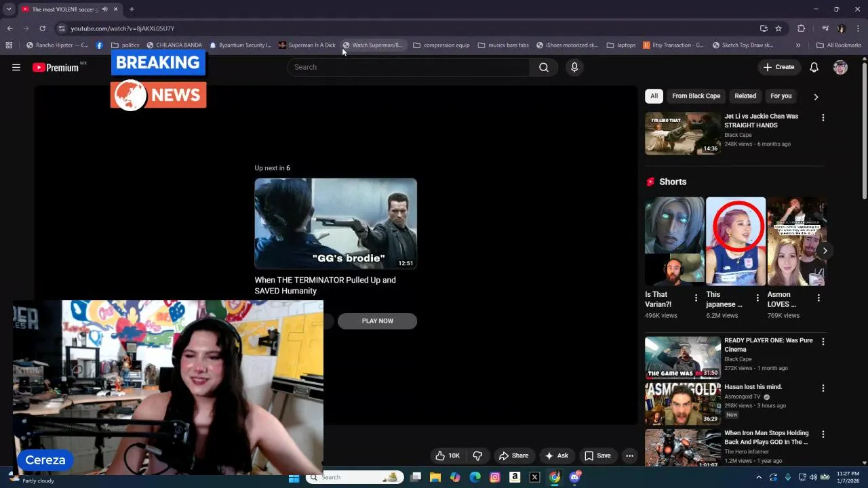Open more actions ellipsis below the video
Image resolution: width=868 pixels, height=488 pixels.
tap(629, 455)
